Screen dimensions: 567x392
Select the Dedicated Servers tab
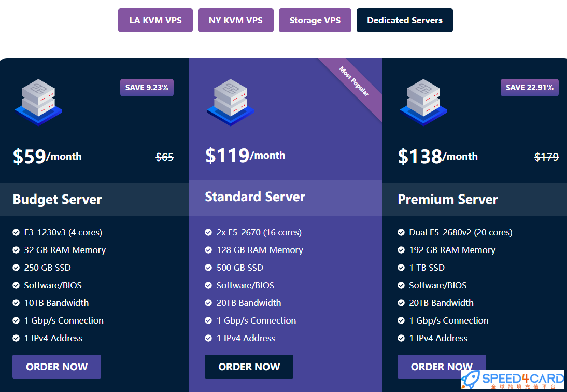404,20
